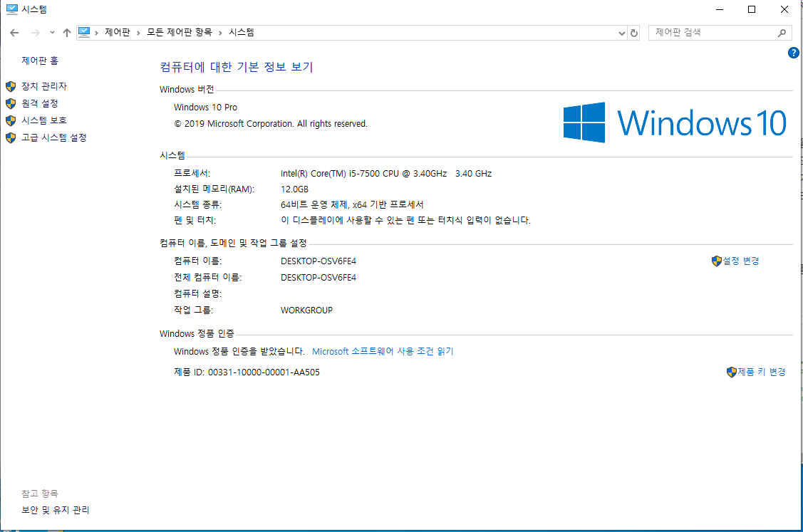Open address bar history dropdown
The height and width of the screenshot is (532, 803).
coord(622,33)
